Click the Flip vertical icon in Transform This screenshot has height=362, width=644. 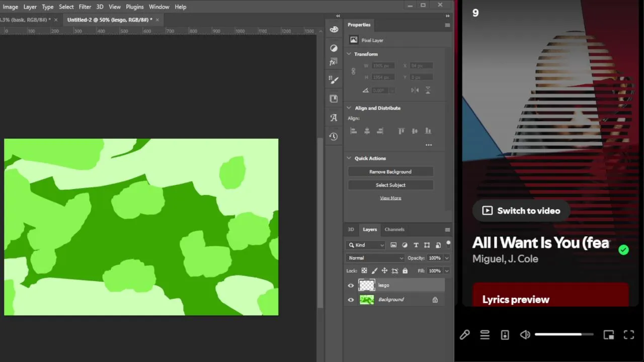pos(428,90)
